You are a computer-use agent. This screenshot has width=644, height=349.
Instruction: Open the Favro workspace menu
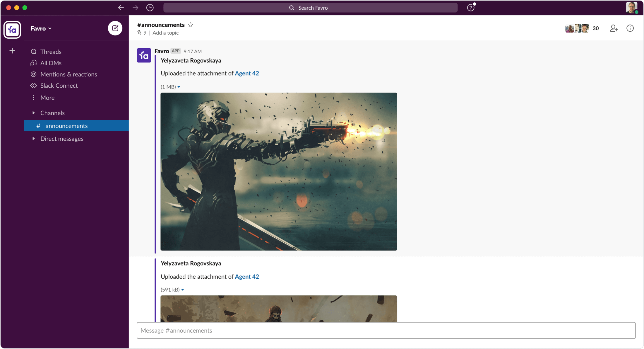[x=41, y=28]
